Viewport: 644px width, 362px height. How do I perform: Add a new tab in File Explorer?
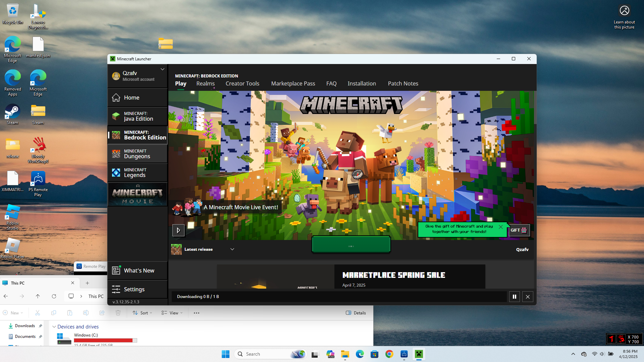(88, 283)
